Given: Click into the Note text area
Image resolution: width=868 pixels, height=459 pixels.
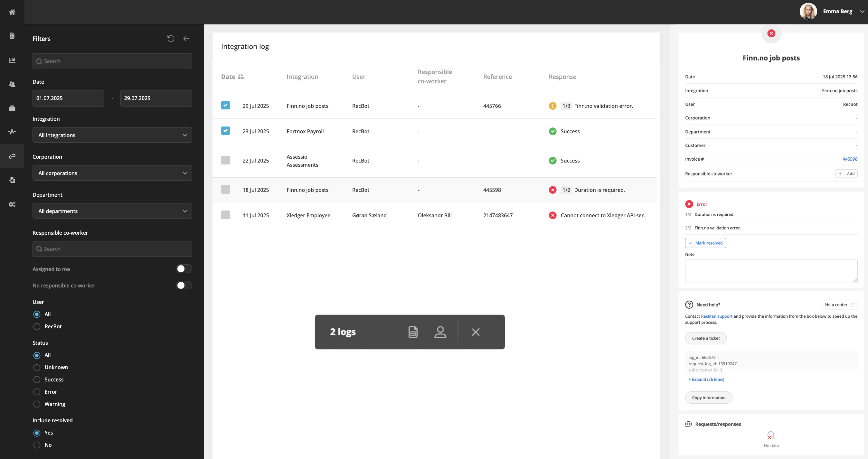Looking at the screenshot, I should pyautogui.click(x=771, y=271).
